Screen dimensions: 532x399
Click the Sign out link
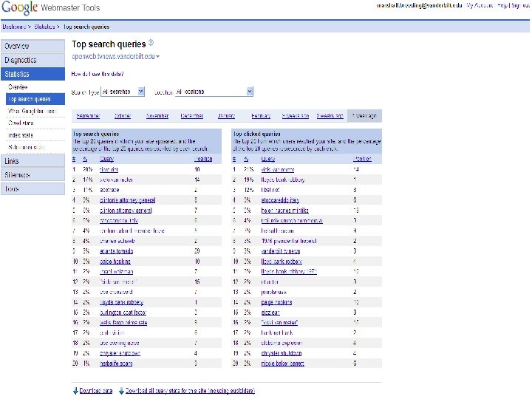pos(520,5)
